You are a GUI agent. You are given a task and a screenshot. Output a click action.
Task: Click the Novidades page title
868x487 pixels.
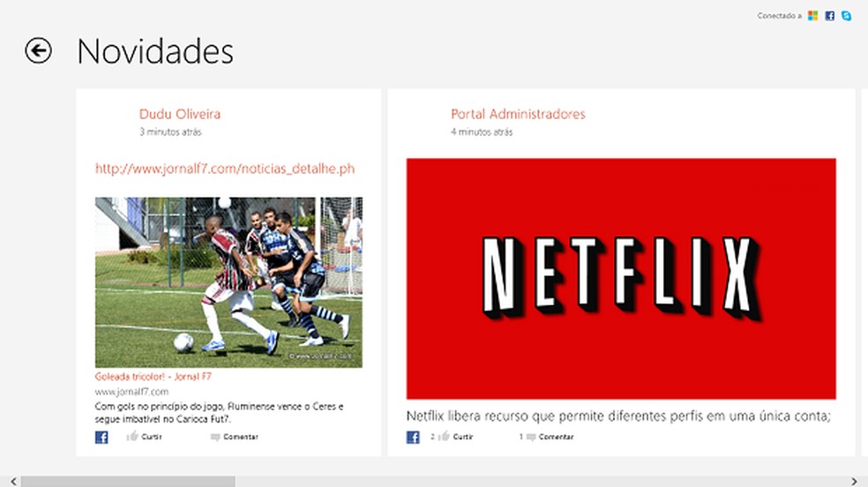155,51
